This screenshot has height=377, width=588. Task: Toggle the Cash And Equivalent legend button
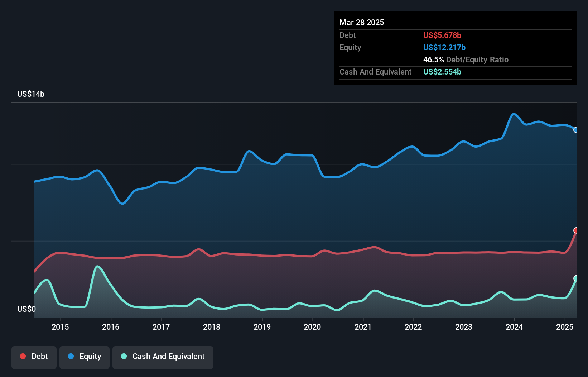pos(163,357)
